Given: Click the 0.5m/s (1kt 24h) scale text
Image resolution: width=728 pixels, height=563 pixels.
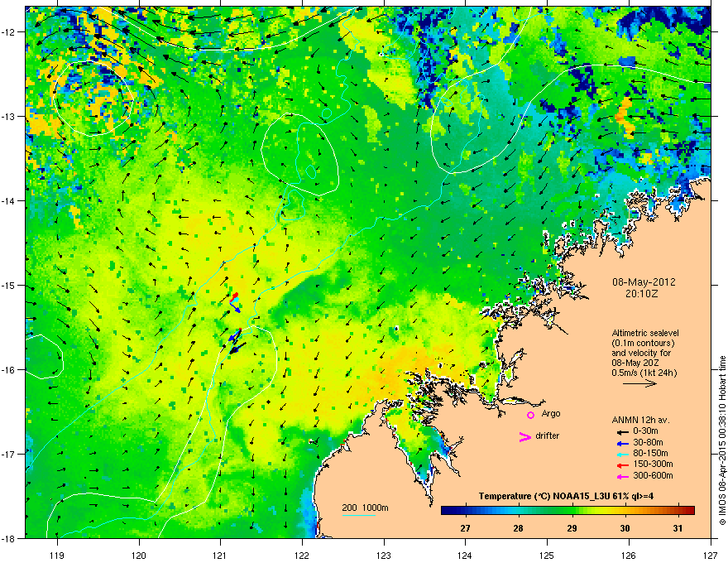Looking at the screenshot, I should [x=644, y=373].
